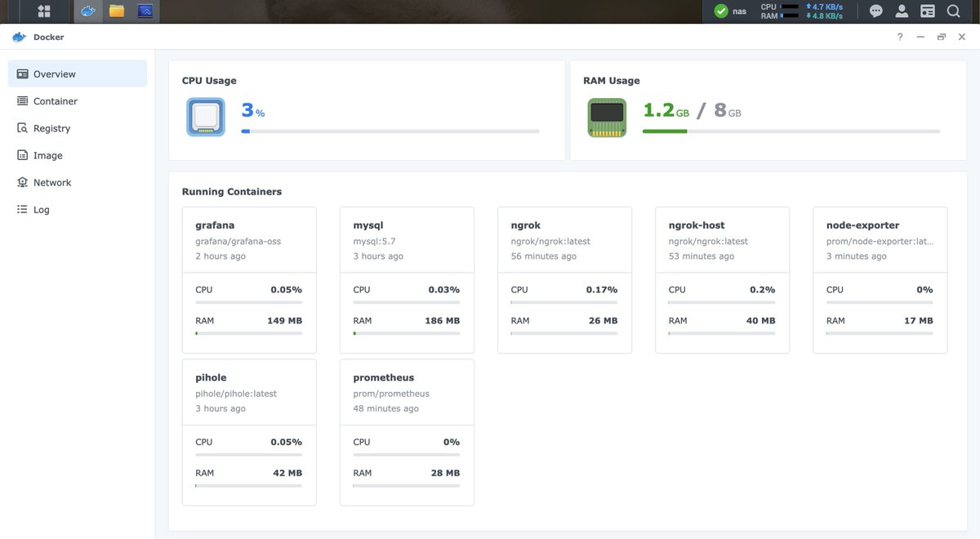Screen dimensions: 980x539
Task: Click the 3% CPU usage figure
Action: coord(253,110)
